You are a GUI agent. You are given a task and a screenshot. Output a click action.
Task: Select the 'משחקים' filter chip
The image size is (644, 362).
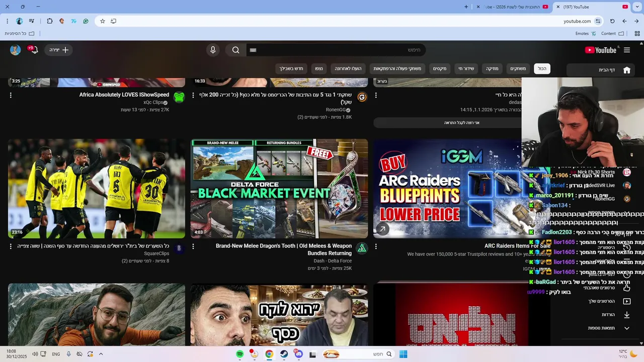[x=518, y=68]
